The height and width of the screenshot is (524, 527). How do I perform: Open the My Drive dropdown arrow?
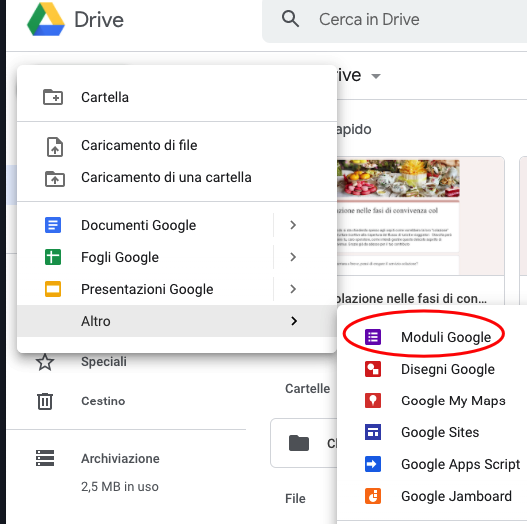(376, 76)
